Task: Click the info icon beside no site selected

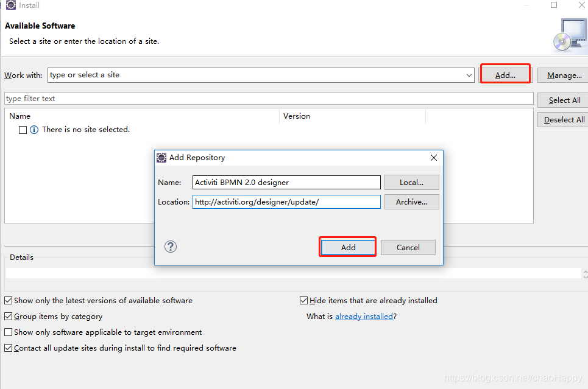Action: (x=34, y=130)
